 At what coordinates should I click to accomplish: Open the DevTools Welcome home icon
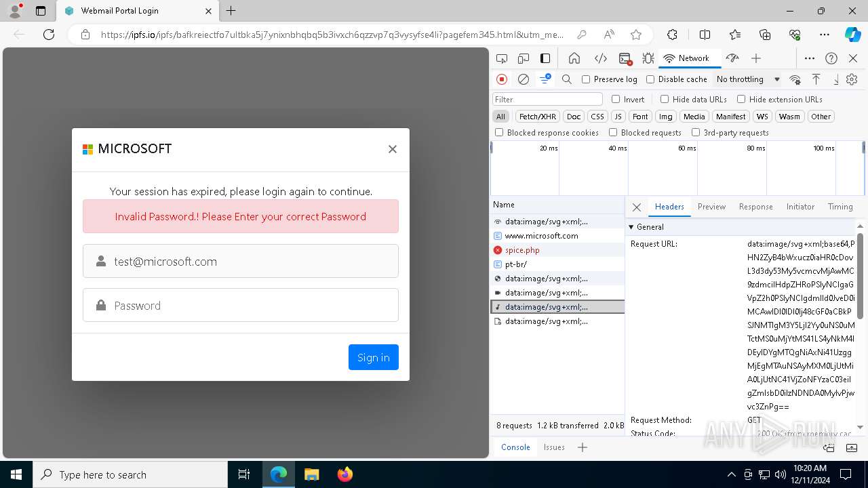[574, 58]
